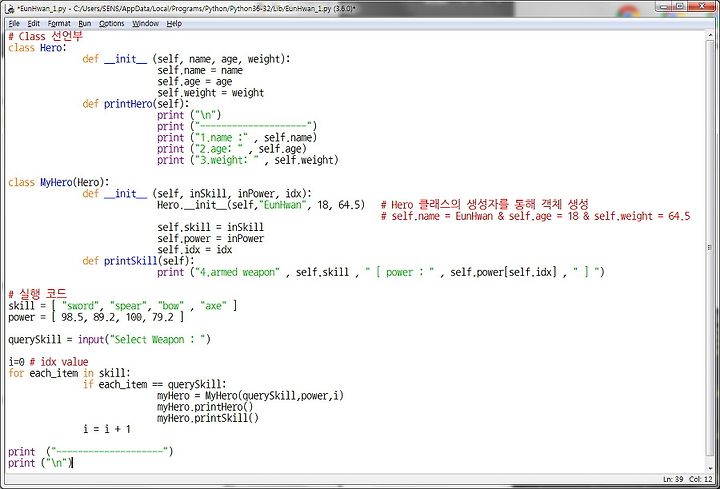Screen dimensions: 720x489
Task: Click the Hero.__init__ call with "EunHwan"
Action: coord(261,205)
